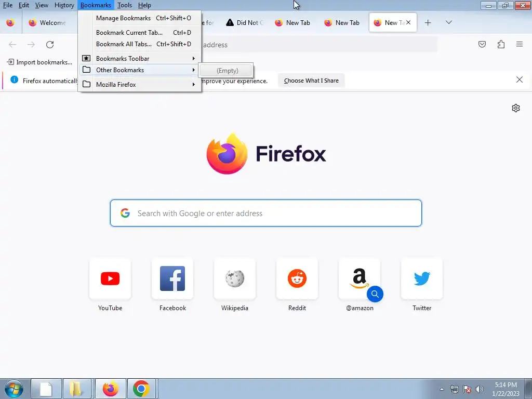Open the blank document taskbar icon
Image resolution: width=532 pixels, height=399 pixels.
tap(46, 389)
